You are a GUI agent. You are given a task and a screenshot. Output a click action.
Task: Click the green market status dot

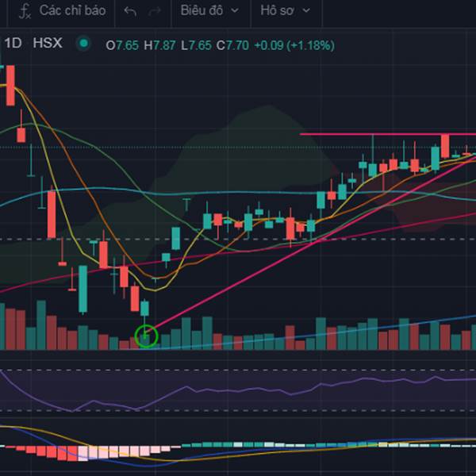[83, 44]
